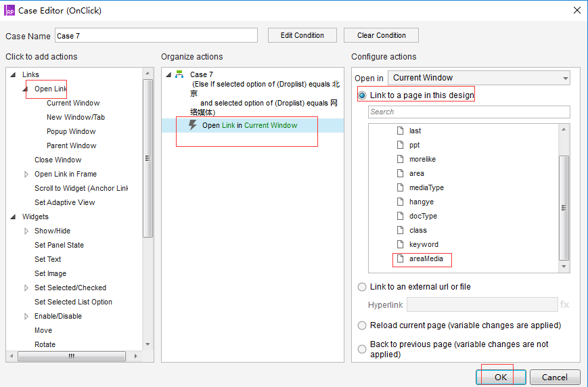
Task: Click actions list horizontal scroll right arrow
Action: 136,356
